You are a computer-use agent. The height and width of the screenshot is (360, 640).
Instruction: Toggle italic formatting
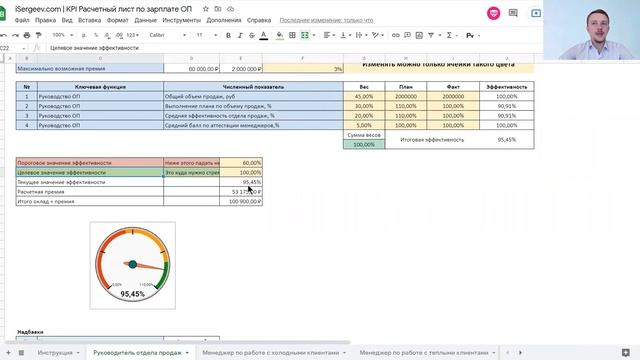click(240, 36)
